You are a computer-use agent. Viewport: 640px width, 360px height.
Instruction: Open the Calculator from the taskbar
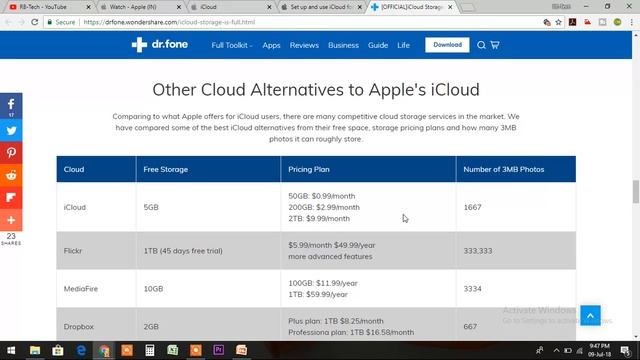(x=149, y=350)
